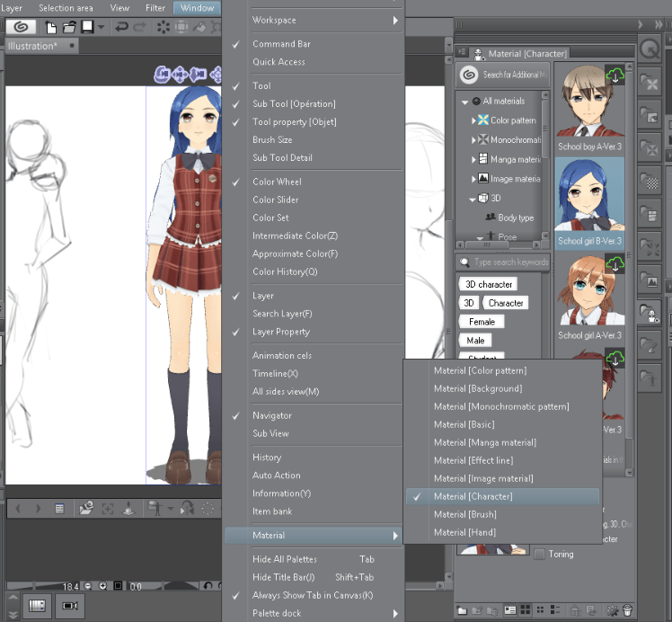Click the New document icon
This screenshot has width=672, height=622.
tap(50, 28)
